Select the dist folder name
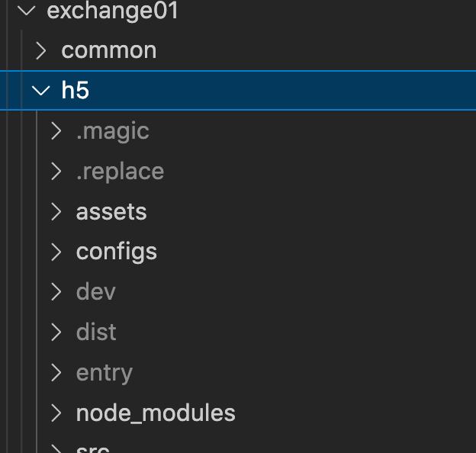Viewport: 476px width, 453px height. 96,333
